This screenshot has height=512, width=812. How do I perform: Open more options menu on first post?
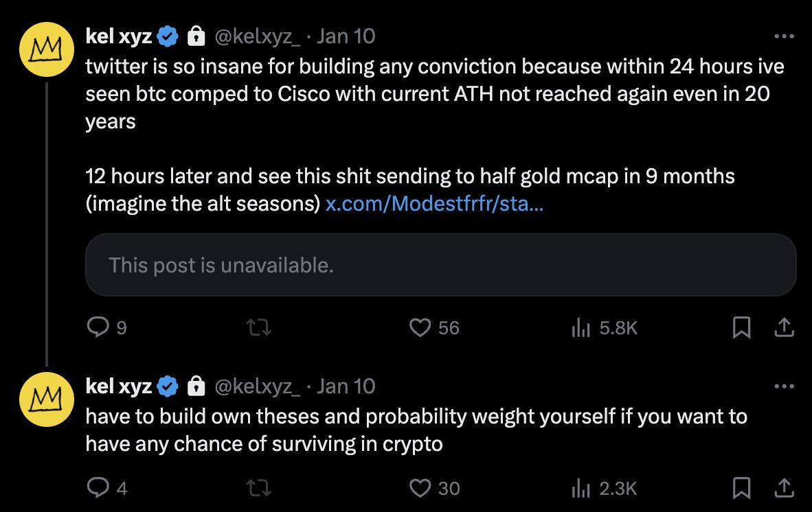point(783,36)
